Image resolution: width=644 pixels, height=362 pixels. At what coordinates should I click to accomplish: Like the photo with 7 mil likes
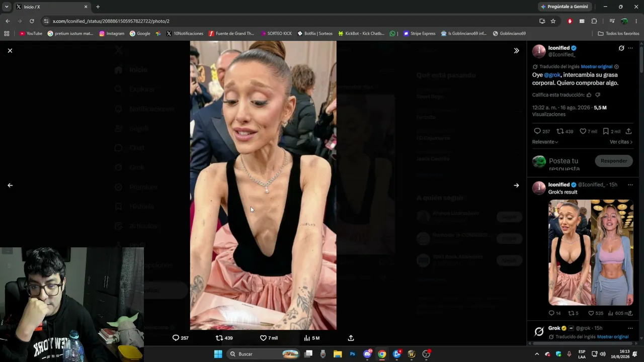coord(269,338)
